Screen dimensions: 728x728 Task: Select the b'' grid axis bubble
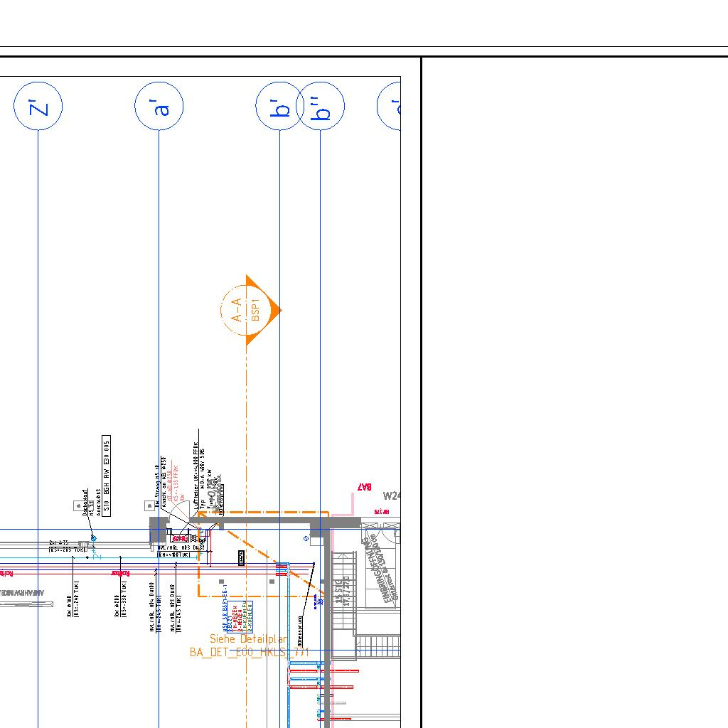coord(321,106)
